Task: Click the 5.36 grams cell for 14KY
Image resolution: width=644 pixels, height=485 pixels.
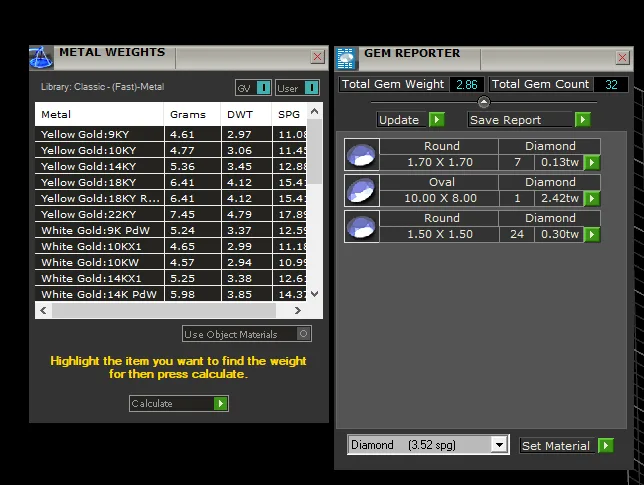Action: click(193, 166)
